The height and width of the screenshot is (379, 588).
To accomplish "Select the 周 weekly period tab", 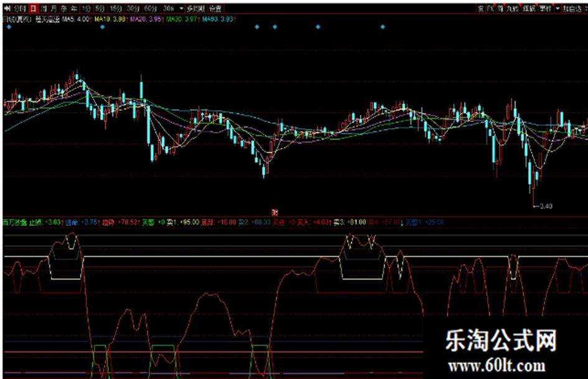I will pyautogui.click(x=44, y=8).
